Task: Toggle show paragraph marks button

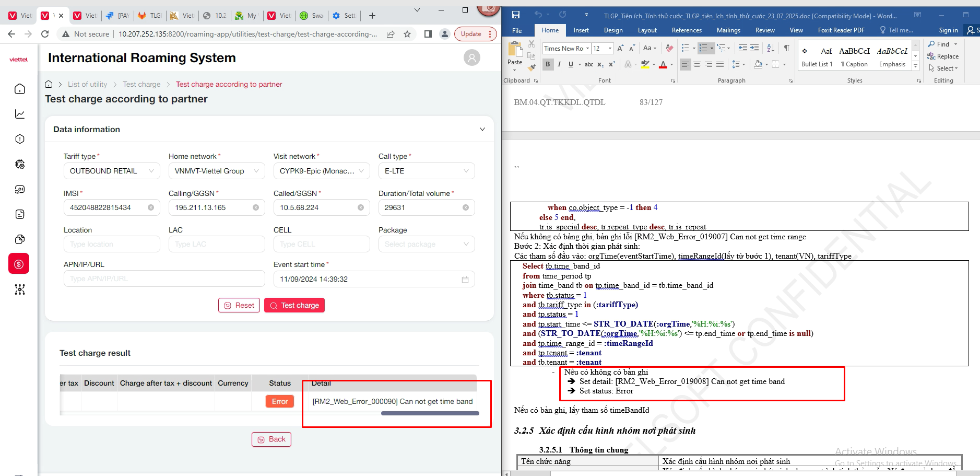Action: (786, 48)
